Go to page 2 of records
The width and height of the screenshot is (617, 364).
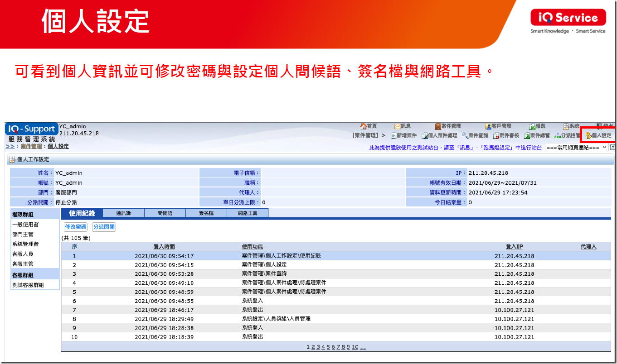(x=313, y=347)
